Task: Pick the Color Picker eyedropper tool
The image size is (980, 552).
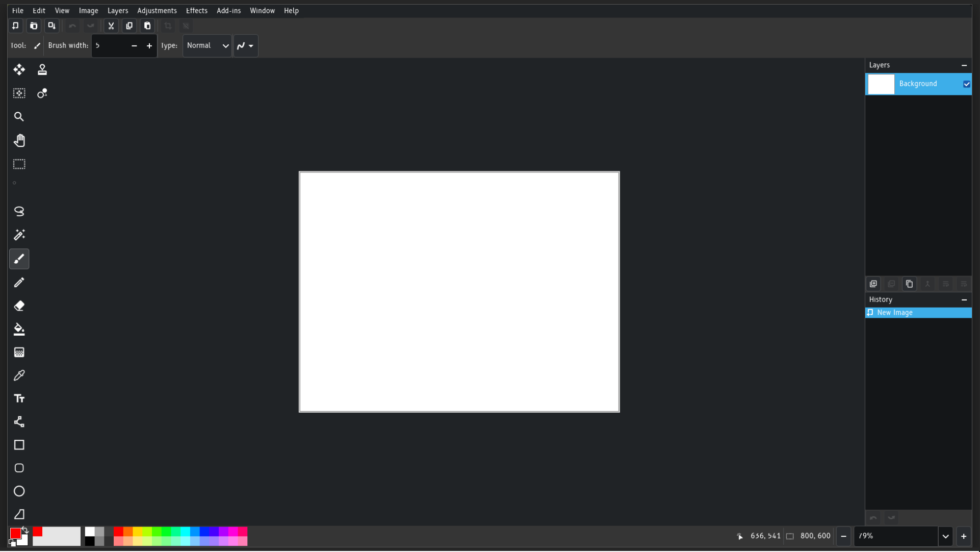Action: click(x=19, y=375)
